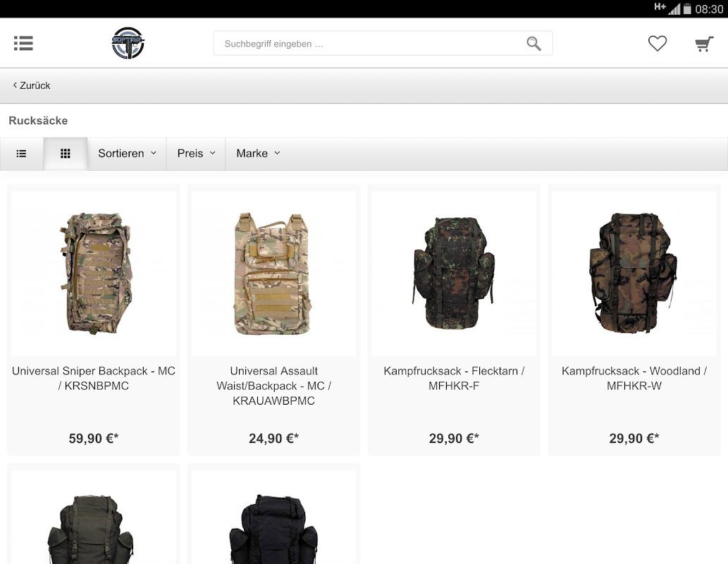The width and height of the screenshot is (728, 564).
Task: Open the olive green backpack image
Action: 94,518
